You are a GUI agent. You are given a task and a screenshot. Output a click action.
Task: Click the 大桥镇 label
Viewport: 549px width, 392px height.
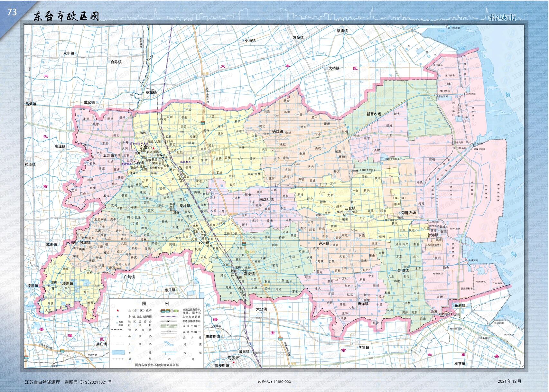click(334, 68)
